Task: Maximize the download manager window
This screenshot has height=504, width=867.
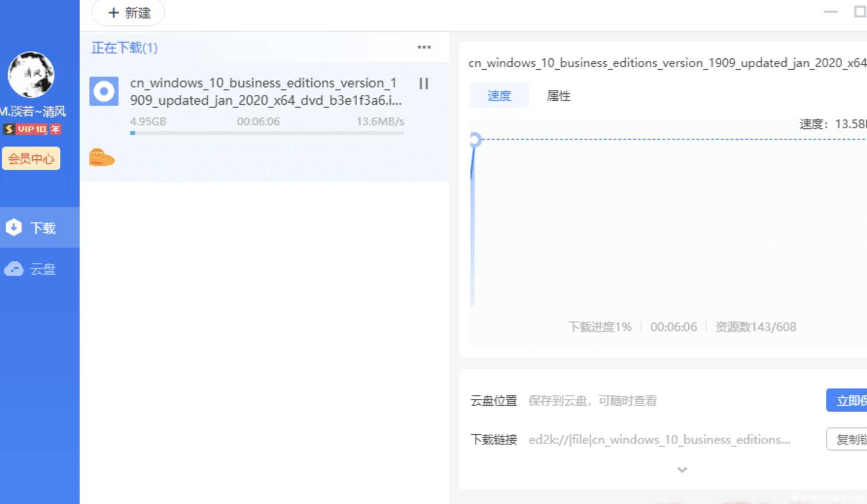Action: click(x=860, y=12)
